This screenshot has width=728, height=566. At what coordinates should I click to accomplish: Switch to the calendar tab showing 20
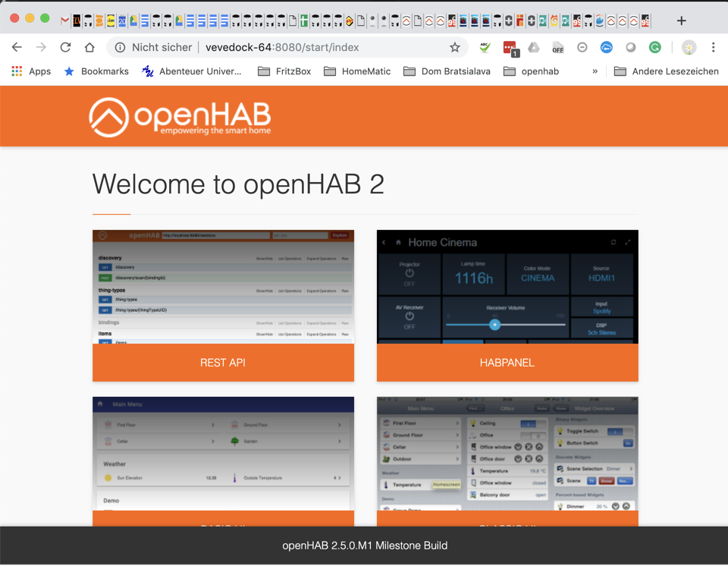122,20
